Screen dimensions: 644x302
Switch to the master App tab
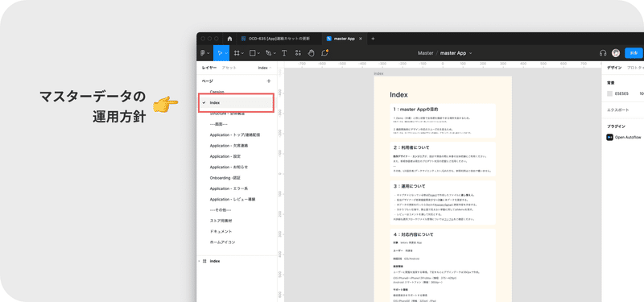pos(345,39)
